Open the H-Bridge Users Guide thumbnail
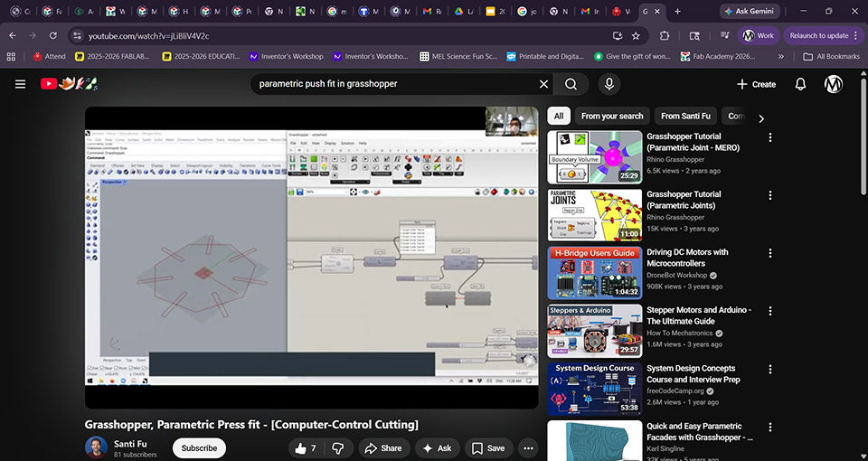The image size is (868, 461). click(595, 273)
